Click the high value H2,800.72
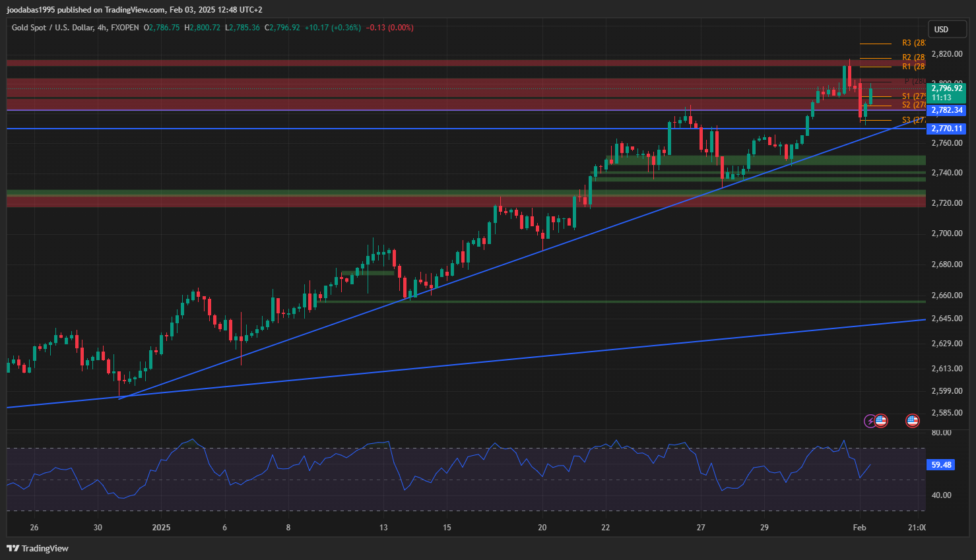This screenshot has height=560, width=976. point(203,28)
